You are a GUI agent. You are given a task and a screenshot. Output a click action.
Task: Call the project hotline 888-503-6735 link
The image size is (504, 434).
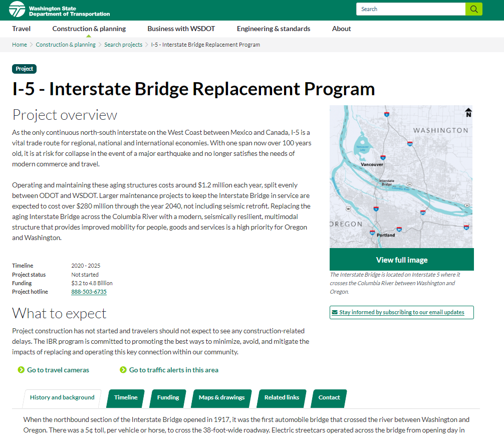tap(89, 292)
